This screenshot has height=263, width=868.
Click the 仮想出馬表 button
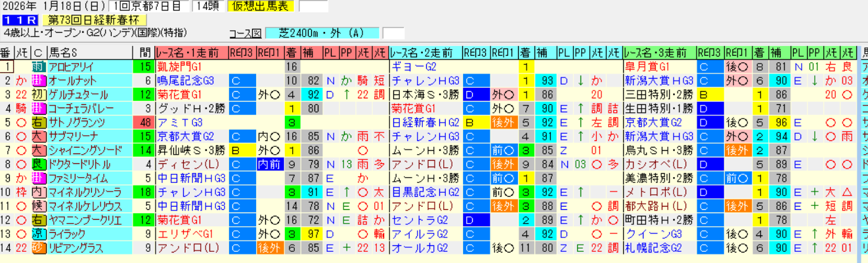[x=261, y=7]
